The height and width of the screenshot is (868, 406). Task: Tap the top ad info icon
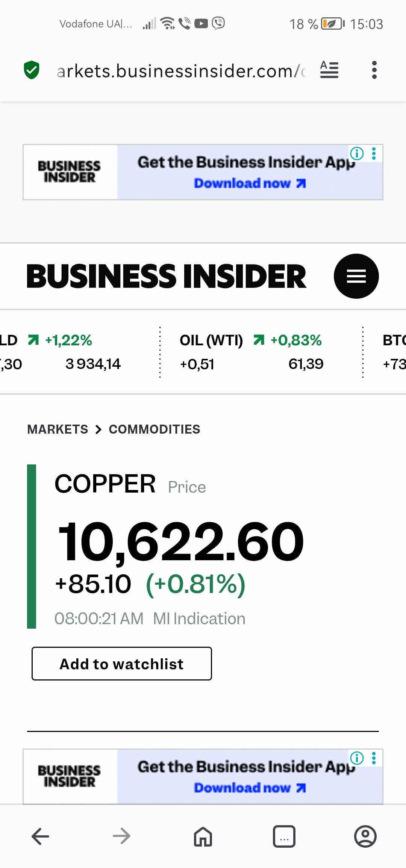coord(357,153)
